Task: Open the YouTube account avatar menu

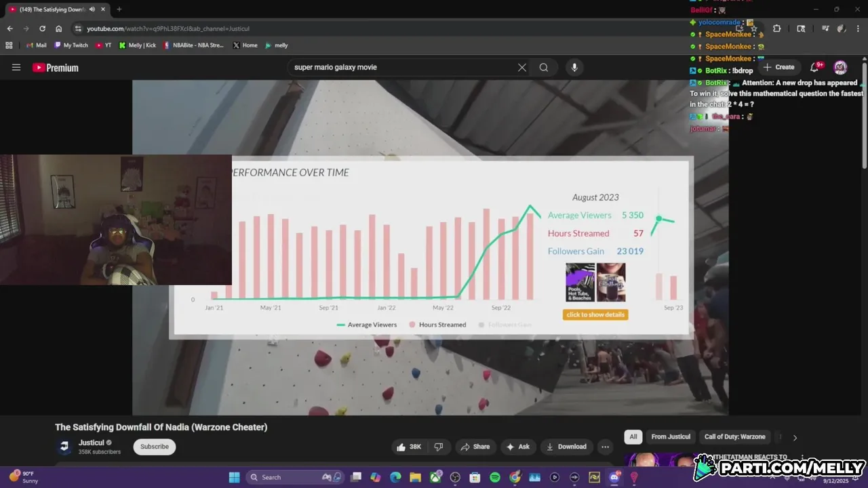Action: tap(840, 67)
